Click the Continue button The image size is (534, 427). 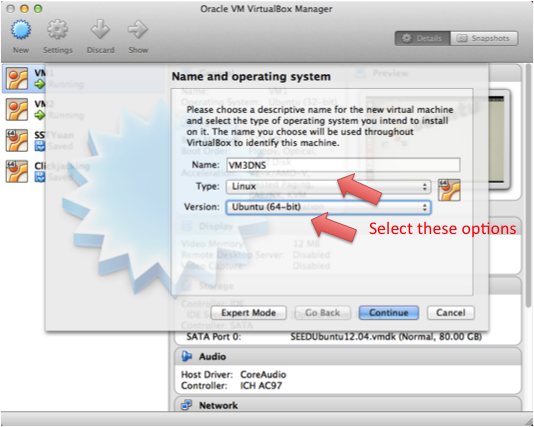pos(389,313)
